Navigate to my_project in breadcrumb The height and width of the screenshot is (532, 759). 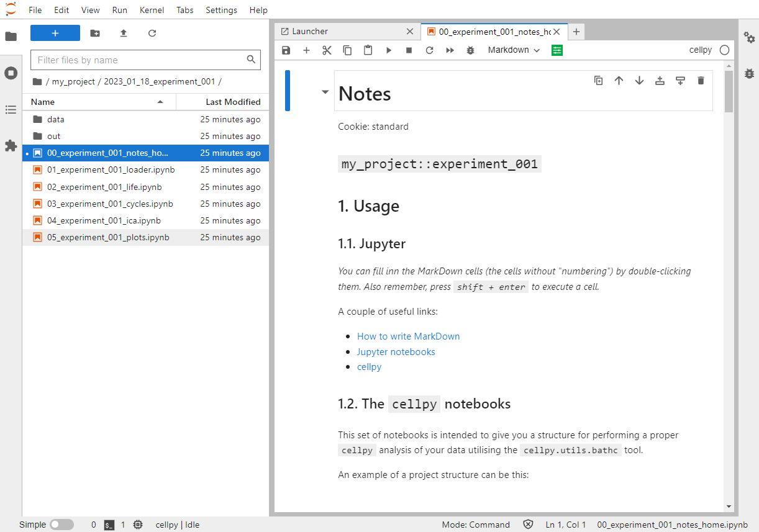tap(73, 81)
